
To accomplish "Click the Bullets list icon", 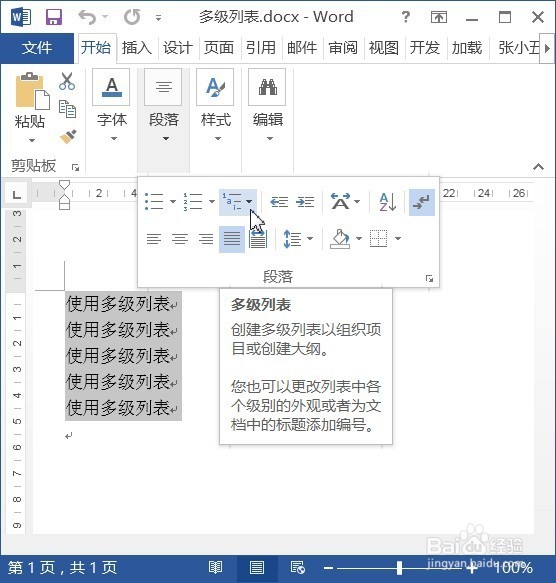I will (154, 202).
